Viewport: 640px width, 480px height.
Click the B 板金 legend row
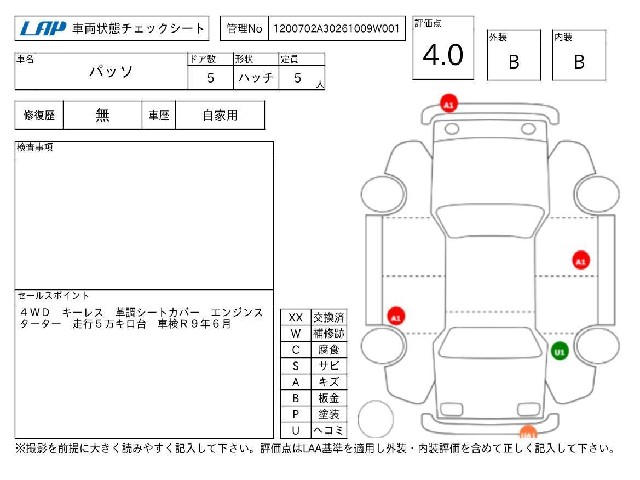pyautogui.click(x=313, y=398)
